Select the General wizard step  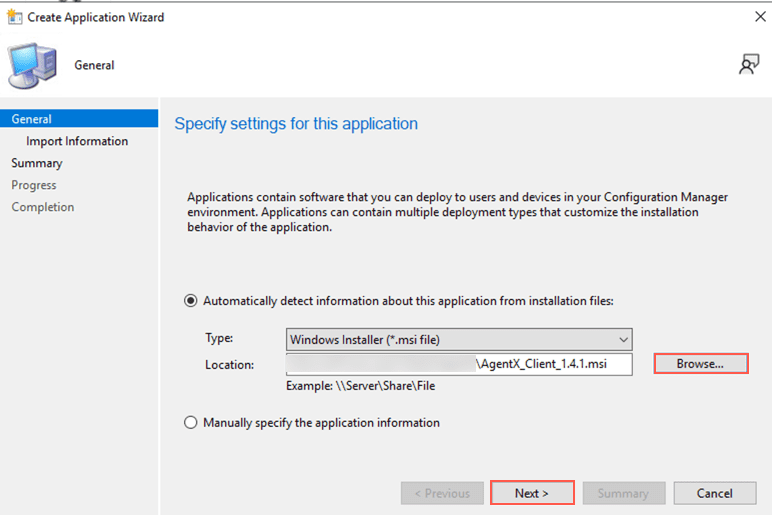point(79,119)
